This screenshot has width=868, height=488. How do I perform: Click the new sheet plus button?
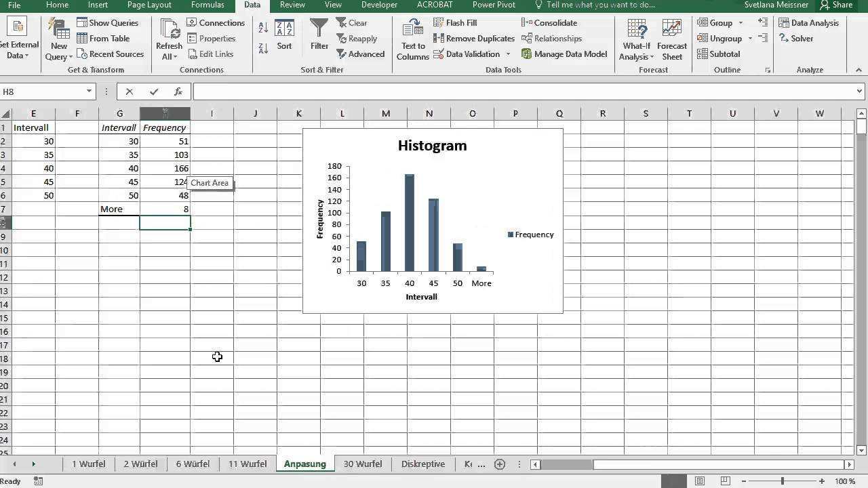[500, 464]
